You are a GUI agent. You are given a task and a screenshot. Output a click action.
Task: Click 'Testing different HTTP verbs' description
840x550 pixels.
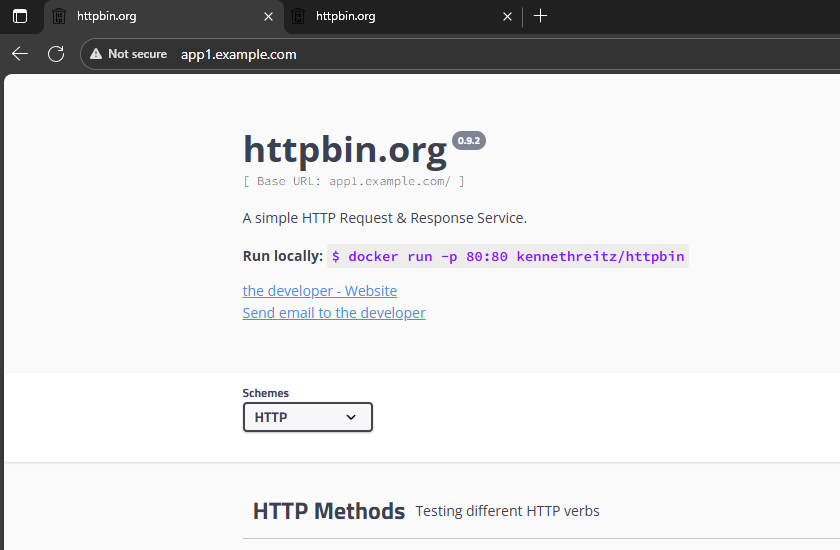tap(507, 511)
